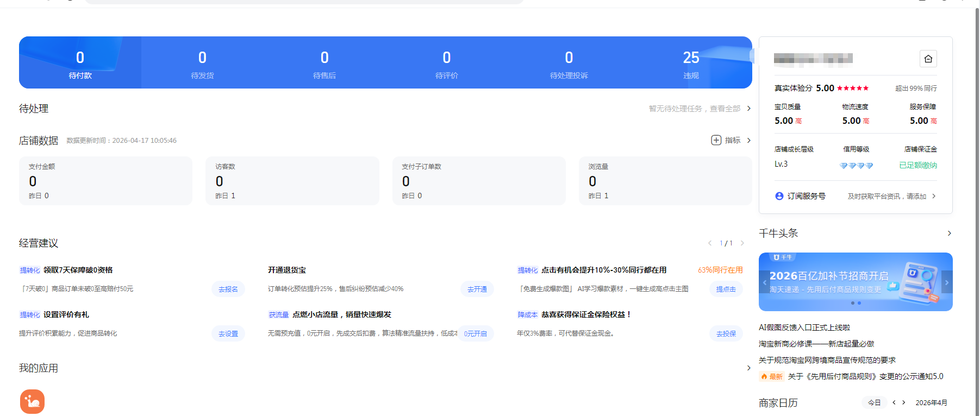Click the 已足额缴纳 deposit status
980x416 pixels.
[918, 165]
